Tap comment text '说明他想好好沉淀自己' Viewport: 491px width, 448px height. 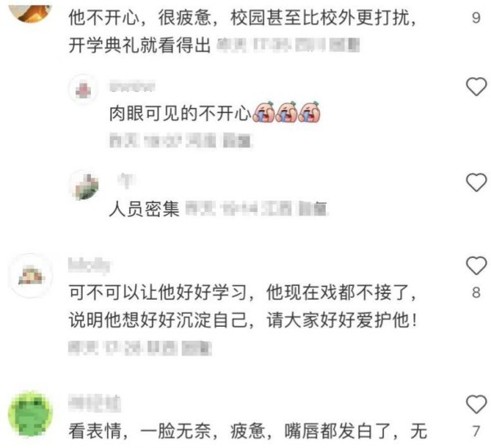click(157, 320)
